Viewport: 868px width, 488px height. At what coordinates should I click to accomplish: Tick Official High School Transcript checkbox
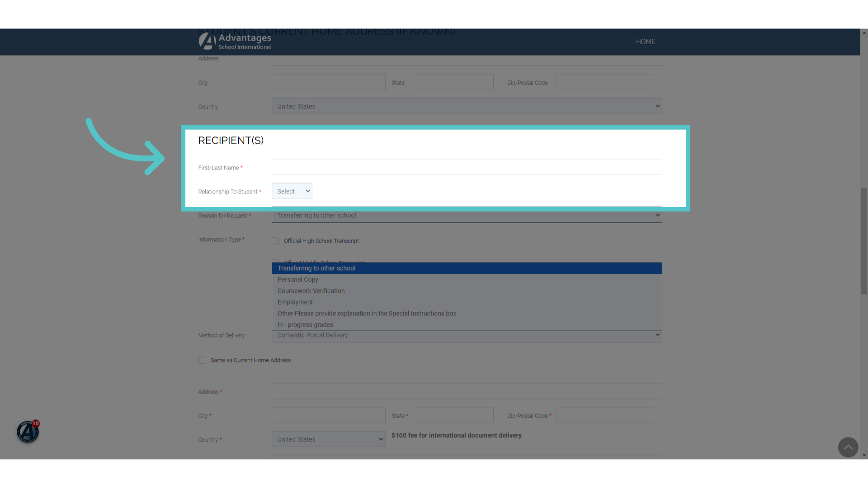(x=275, y=241)
